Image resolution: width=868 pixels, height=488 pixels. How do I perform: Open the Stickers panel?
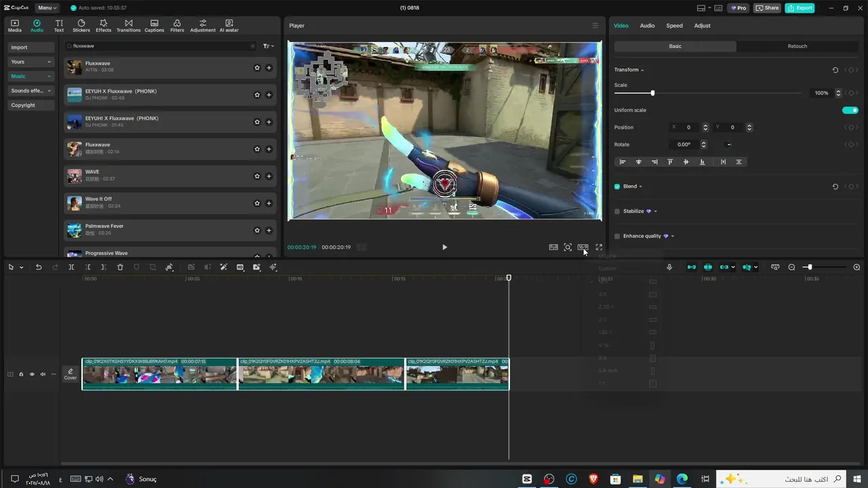pos(81,26)
